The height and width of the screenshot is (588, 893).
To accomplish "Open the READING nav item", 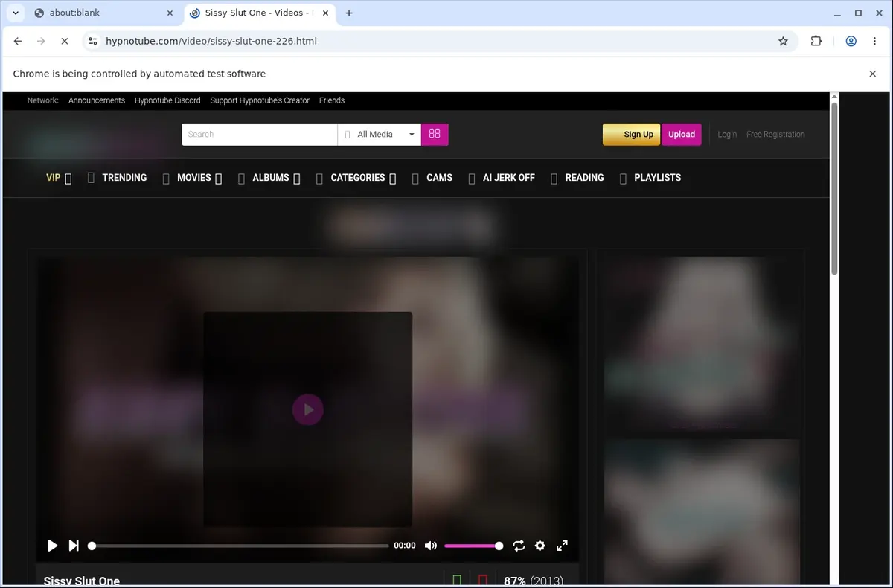I will tap(584, 178).
